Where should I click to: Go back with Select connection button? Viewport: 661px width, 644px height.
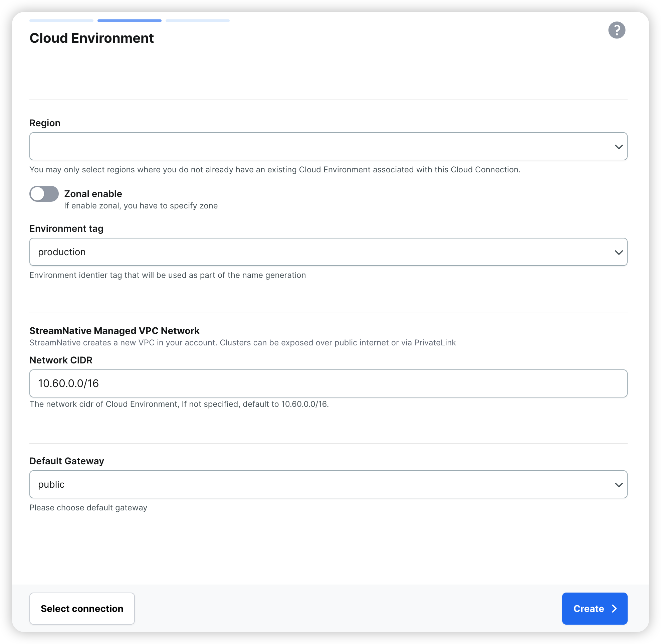pyautogui.click(x=82, y=609)
